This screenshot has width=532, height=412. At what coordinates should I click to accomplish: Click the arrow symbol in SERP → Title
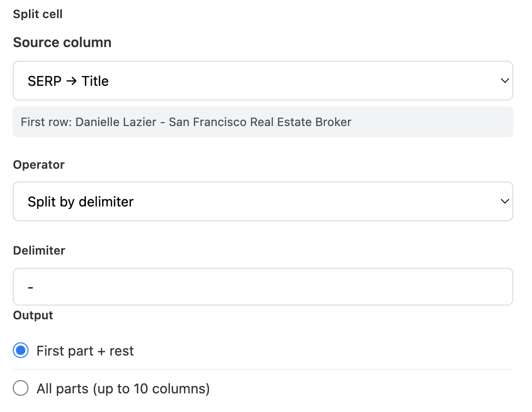[x=71, y=81]
